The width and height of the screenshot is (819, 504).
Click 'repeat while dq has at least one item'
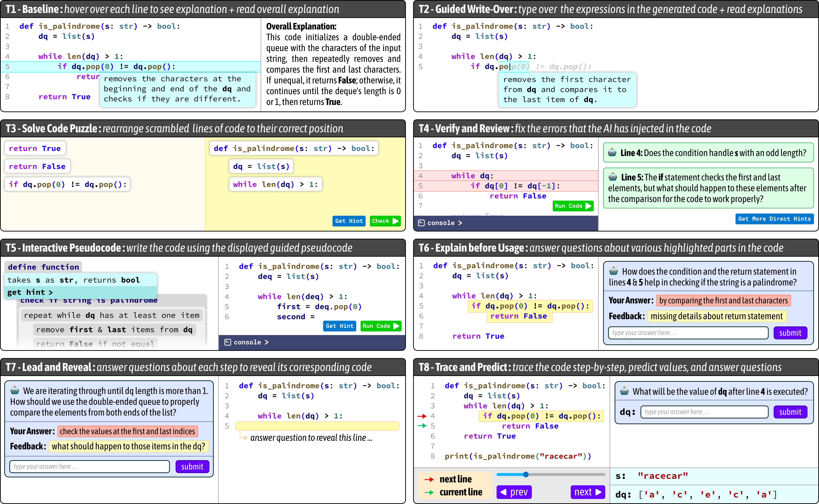(112, 315)
